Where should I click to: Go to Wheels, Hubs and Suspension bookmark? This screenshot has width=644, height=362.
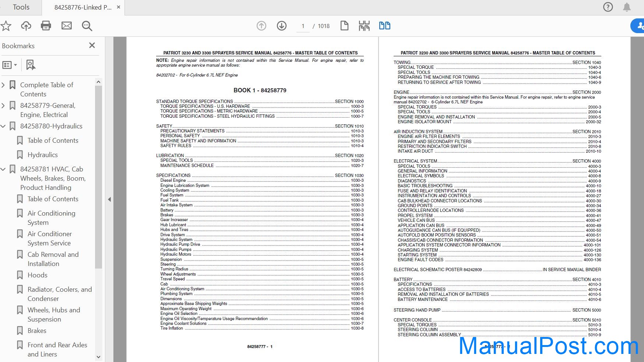54,315
